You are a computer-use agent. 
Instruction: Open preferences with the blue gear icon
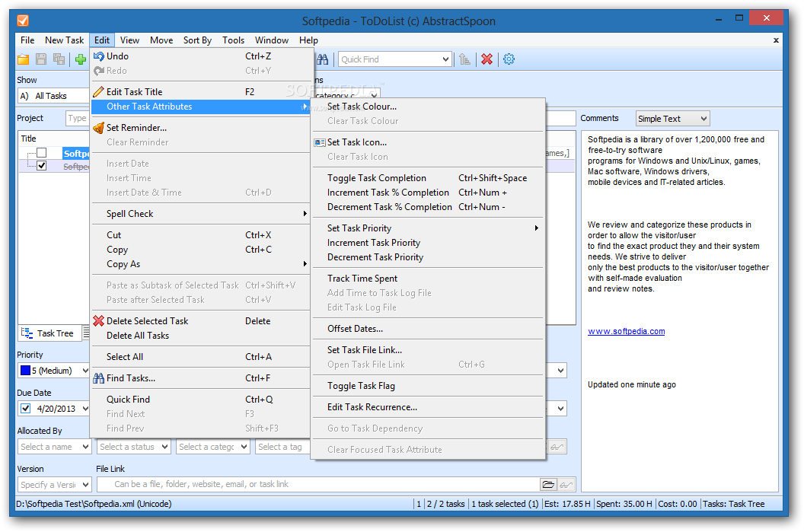click(x=509, y=59)
